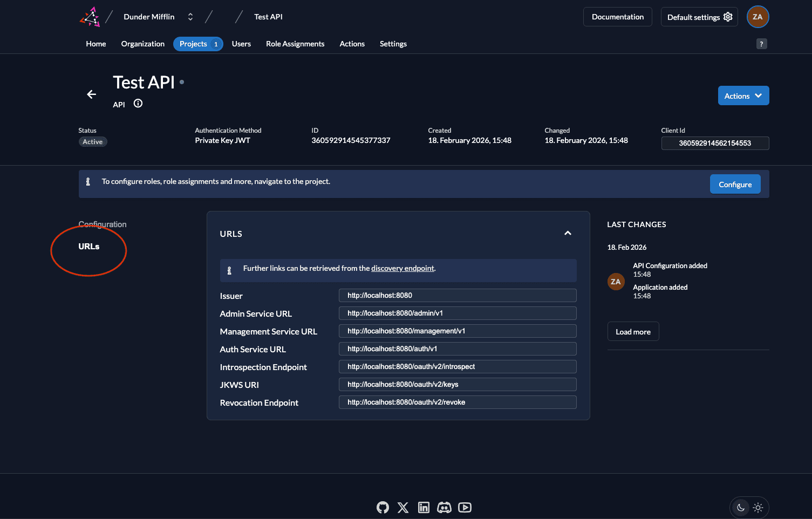Open the Dunder Mifflin organization switcher
The height and width of the screenshot is (519, 812).
(x=158, y=17)
